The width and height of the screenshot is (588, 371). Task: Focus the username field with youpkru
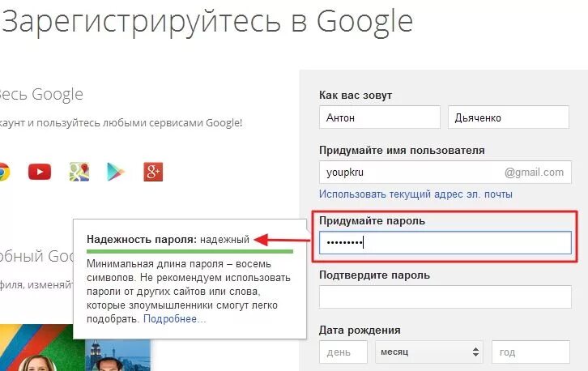[445, 173]
